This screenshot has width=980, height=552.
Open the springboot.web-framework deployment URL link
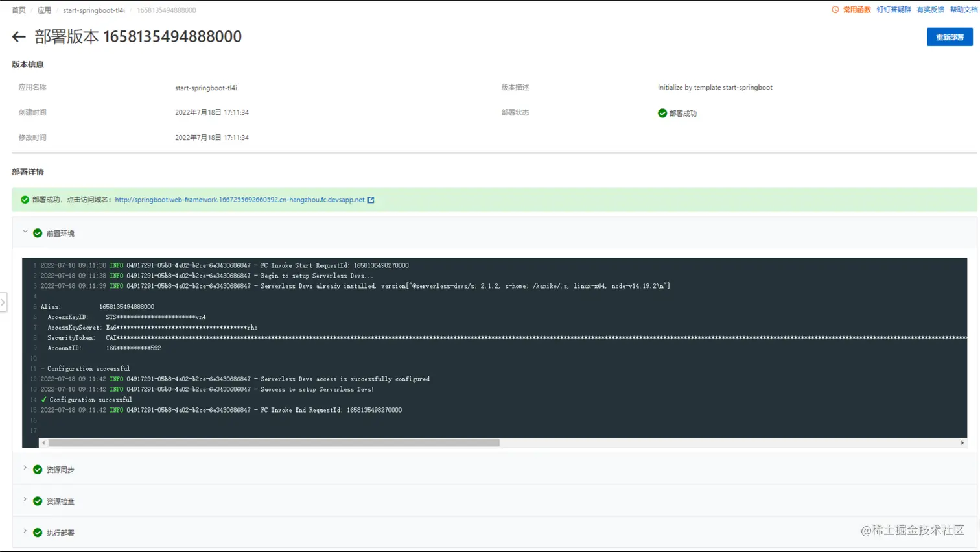240,200
